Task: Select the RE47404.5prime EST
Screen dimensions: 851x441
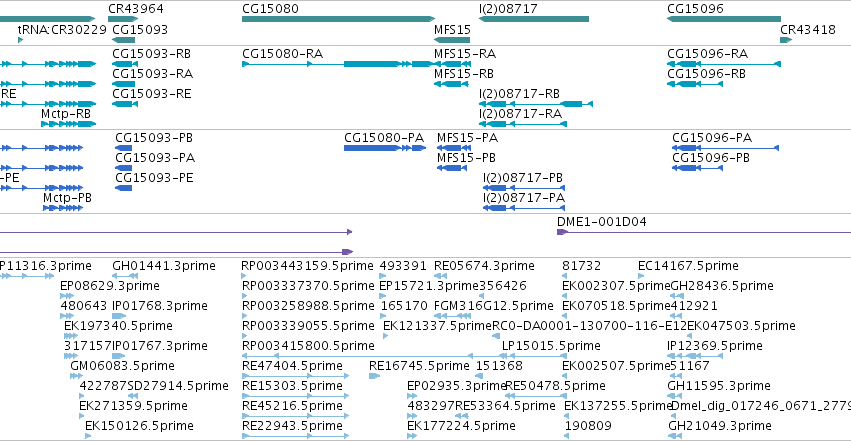Action: (x=293, y=366)
